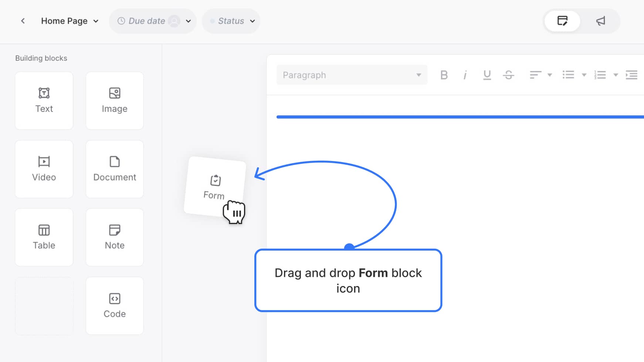Open the Home Page dropdown
This screenshot has width=644, height=362.
[x=70, y=21]
